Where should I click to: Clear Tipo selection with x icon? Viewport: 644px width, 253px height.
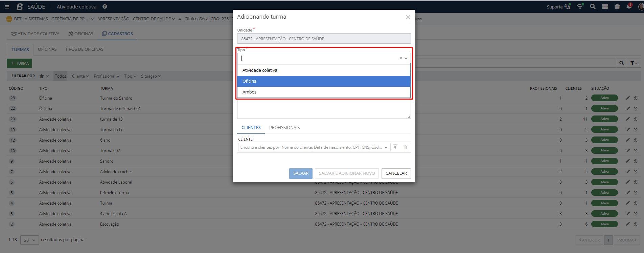click(401, 58)
